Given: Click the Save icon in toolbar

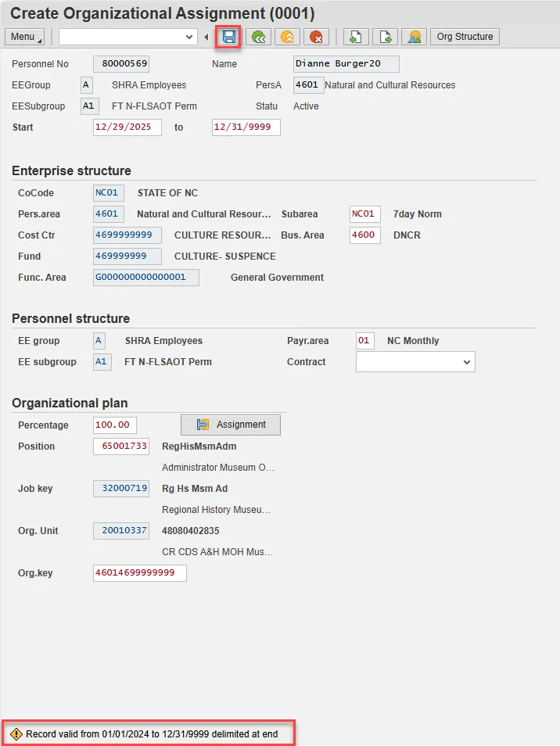Looking at the screenshot, I should coord(229,37).
